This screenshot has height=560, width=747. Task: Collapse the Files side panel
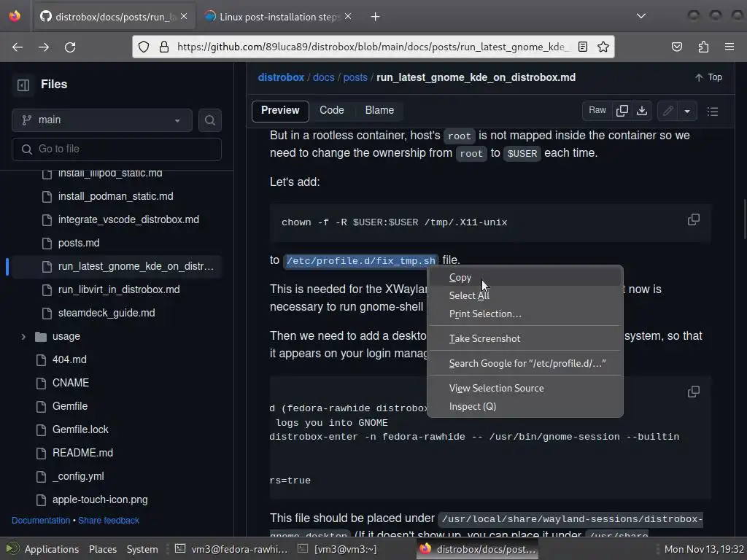tap(23, 85)
